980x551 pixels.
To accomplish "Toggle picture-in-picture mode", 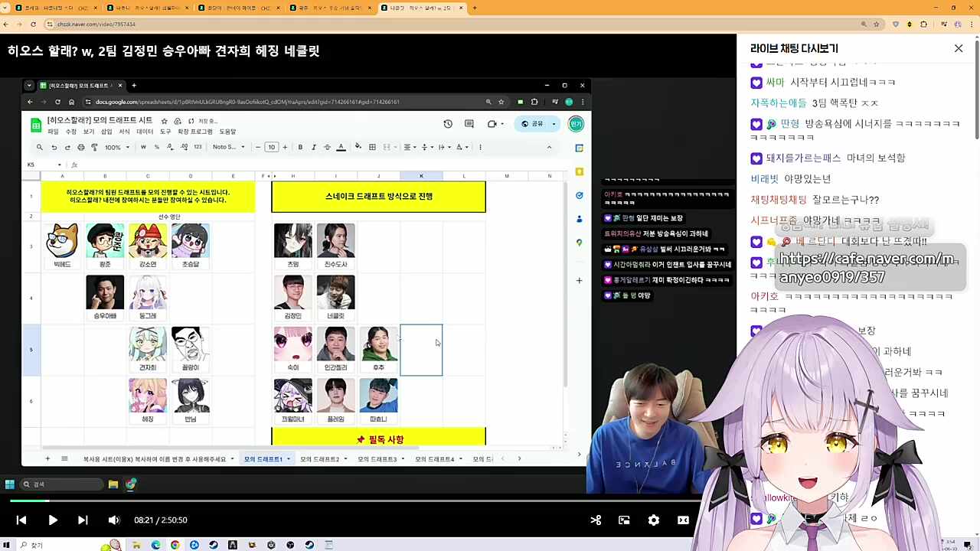I will [x=625, y=520].
